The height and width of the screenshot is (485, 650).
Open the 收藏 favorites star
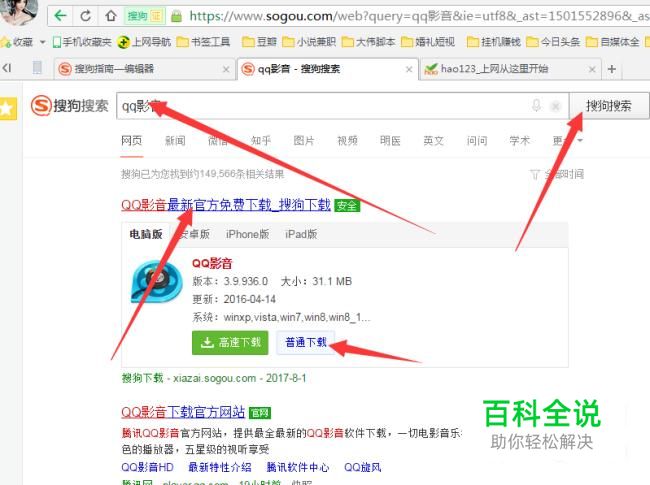click(x=5, y=42)
